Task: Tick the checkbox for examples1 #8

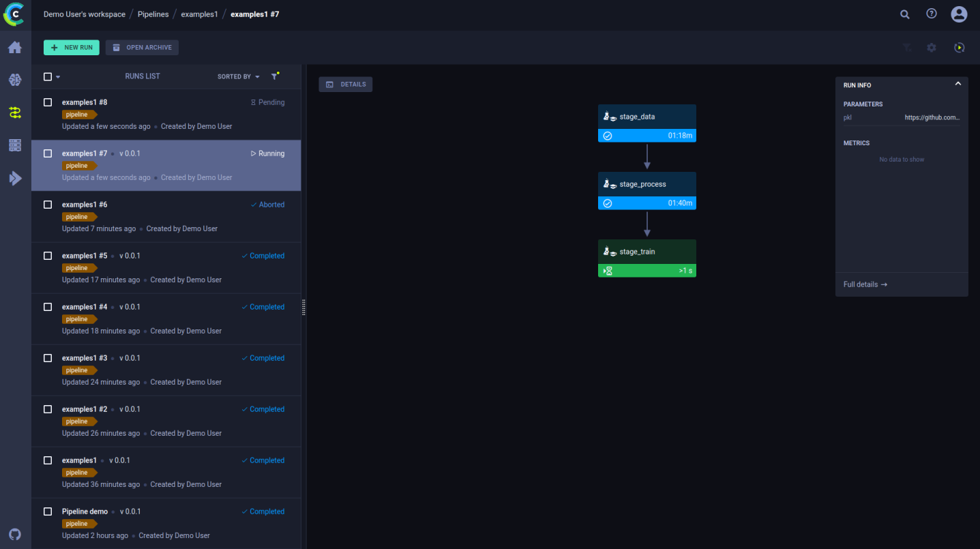Action: pos(48,102)
